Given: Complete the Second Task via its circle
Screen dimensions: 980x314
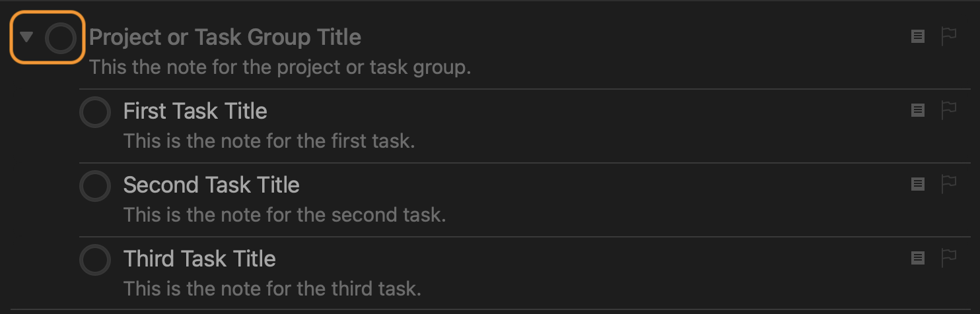Looking at the screenshot, I should coord(94,186).
